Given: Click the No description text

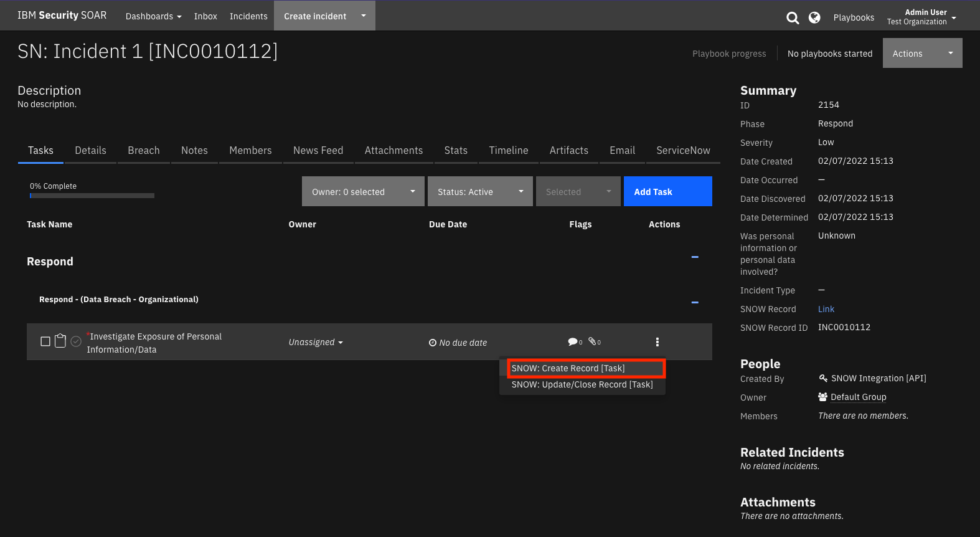Looking at the screenshot, I should [47, 104].
